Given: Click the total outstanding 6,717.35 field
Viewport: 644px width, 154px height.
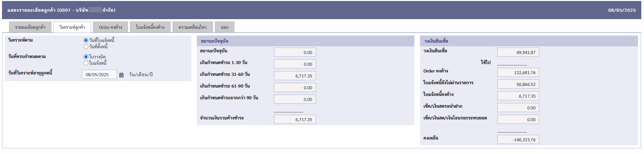Looking at the screenshot, I should click(x=295, y=119).
